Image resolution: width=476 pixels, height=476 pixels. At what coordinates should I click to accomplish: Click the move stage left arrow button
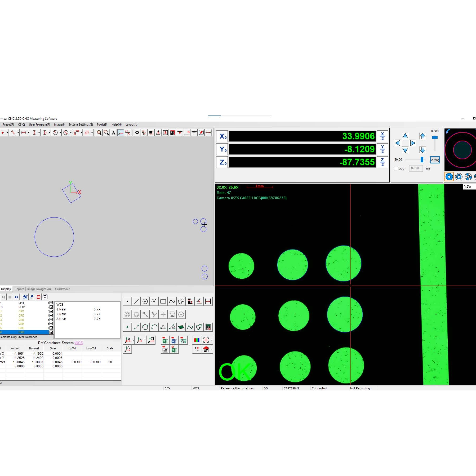click(398, 143)
